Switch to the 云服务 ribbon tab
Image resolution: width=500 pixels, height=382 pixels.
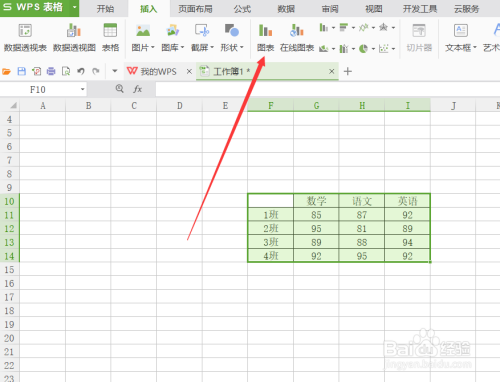click(466, 9)
